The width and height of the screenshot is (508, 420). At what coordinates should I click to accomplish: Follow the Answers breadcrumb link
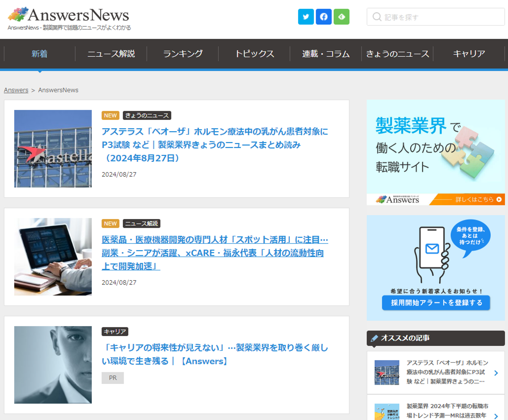pos(16,90)
